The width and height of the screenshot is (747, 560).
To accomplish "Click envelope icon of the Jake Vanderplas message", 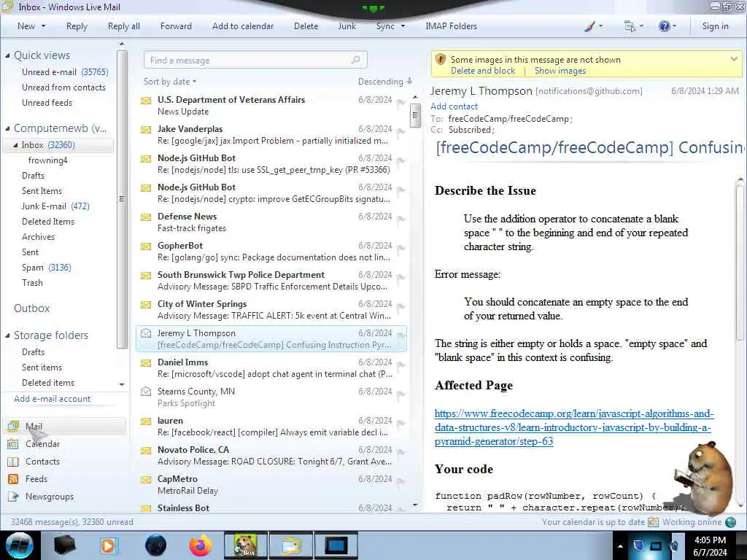I will pyautogui.click(x=146, y=130).
